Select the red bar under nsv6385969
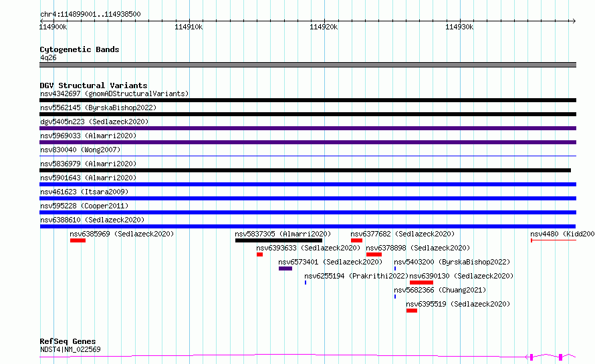Viewport: 595px width, 364px height. [78, 240]
